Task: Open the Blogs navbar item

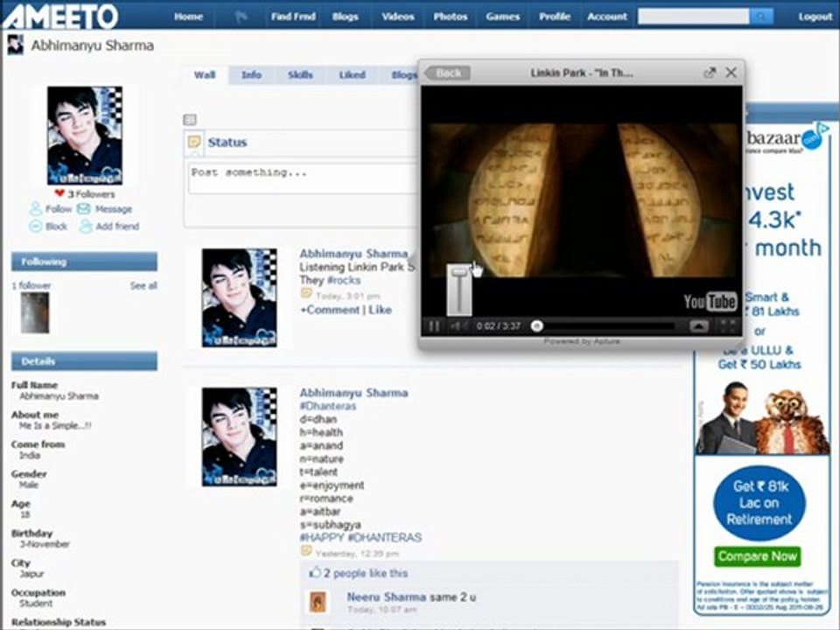Action: point(345,17)
